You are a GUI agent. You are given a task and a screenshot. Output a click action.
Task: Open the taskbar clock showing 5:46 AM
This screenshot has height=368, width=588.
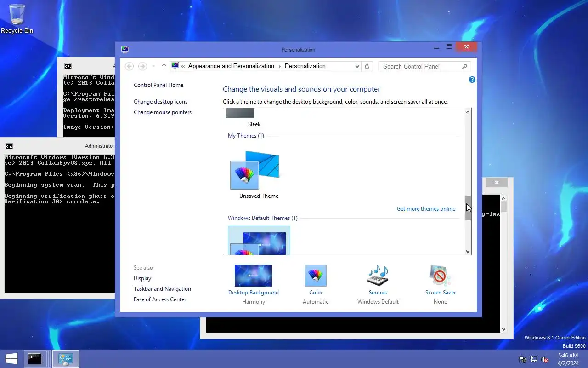coord(568,359)
